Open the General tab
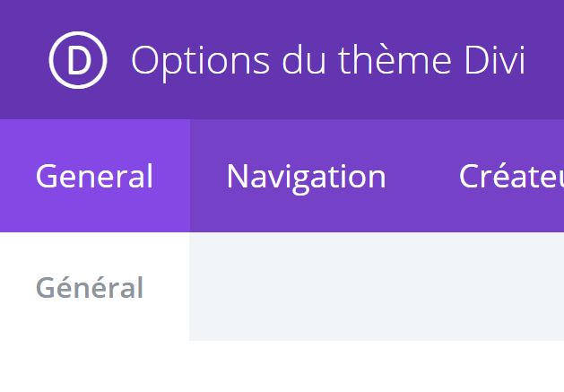 click(x=94, y=176)
